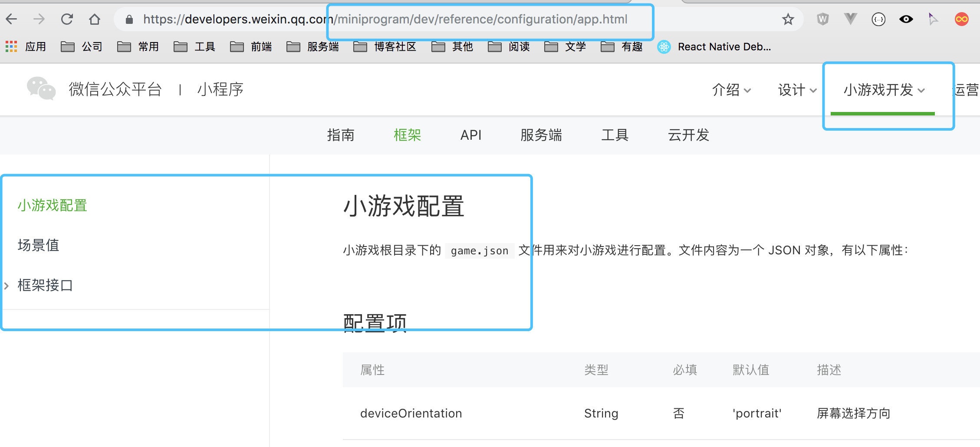
Task: Switch to the 服务端 tab
Action: click(x=541, y=135)
